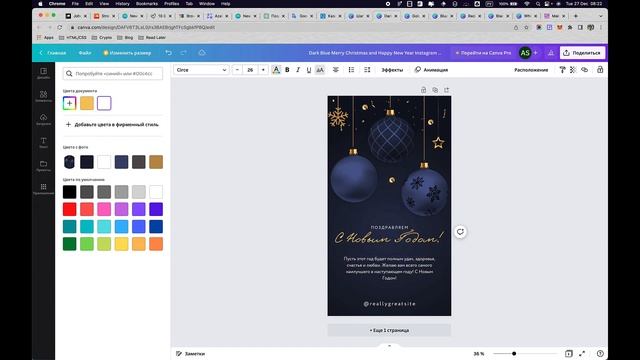Click the link icon in toolbar
Screen dimensions: 640x360
584,70
